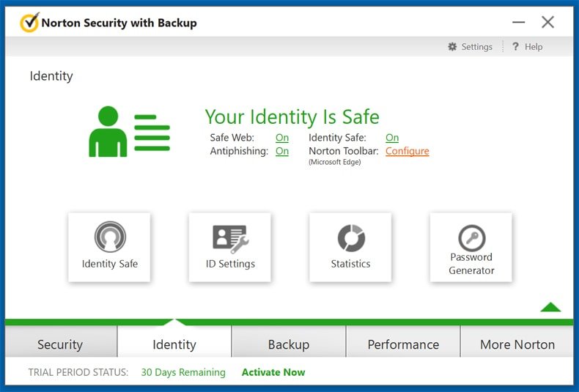Open Settings from the top bar
Viewport: 579px width, 392px height.
[470, 46]
